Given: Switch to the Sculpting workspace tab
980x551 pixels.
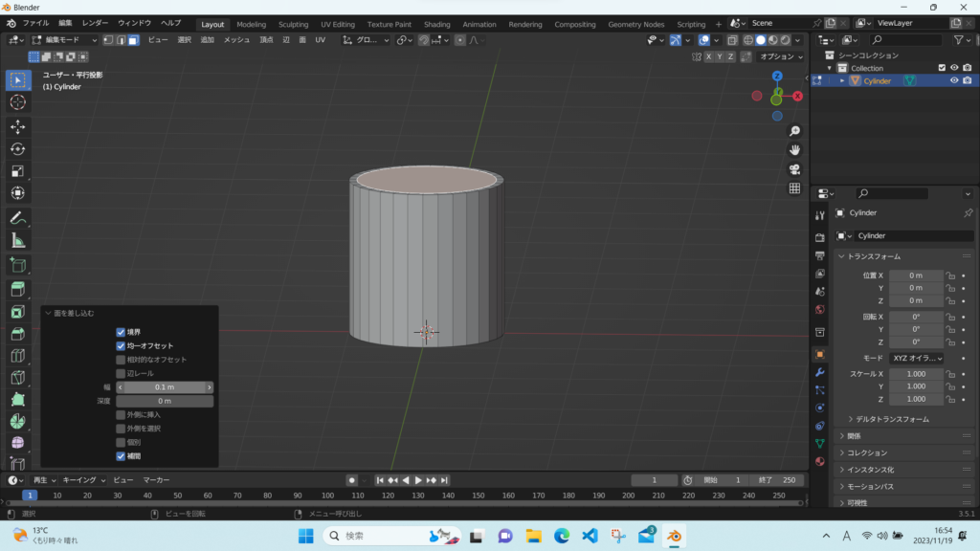Looking at the screenshot, I should coord(293,24).
